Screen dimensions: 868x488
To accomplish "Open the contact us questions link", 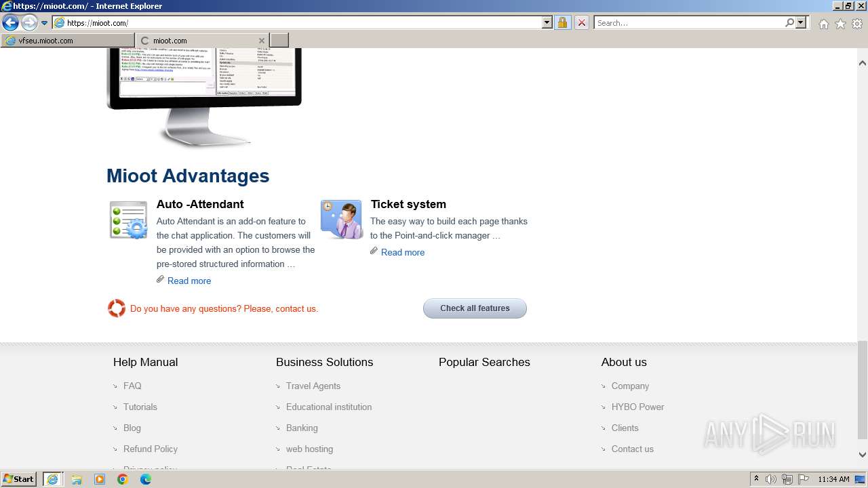I will 224,308.
